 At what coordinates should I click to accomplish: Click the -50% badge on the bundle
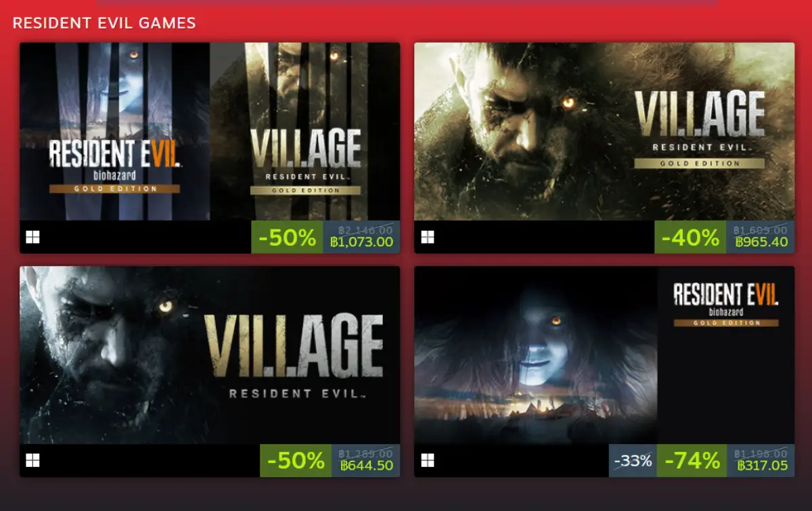coord(287,237)
